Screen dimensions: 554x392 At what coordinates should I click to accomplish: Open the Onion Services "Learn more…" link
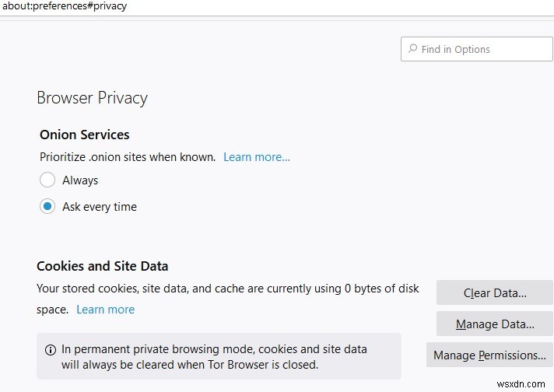coord(257,157)
